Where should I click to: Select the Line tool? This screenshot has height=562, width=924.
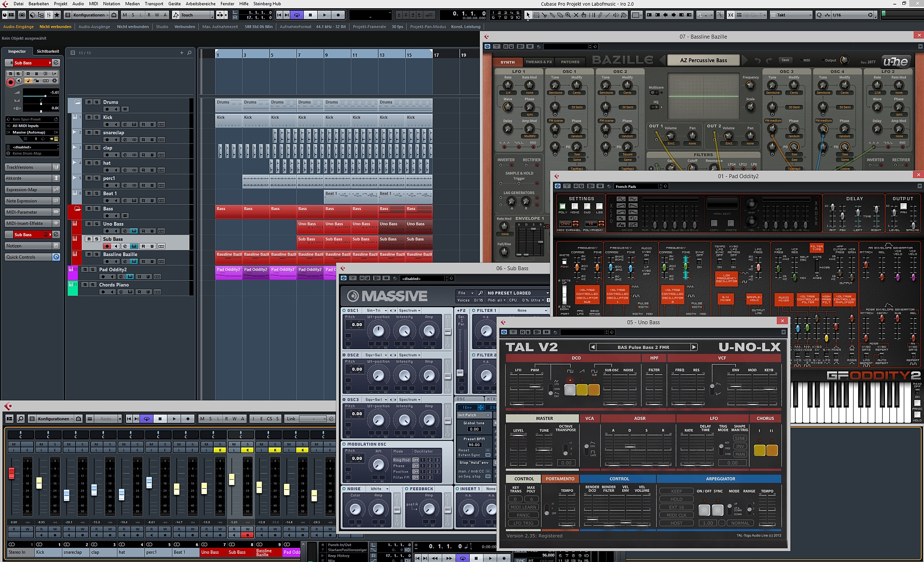[x=608, y=15]
